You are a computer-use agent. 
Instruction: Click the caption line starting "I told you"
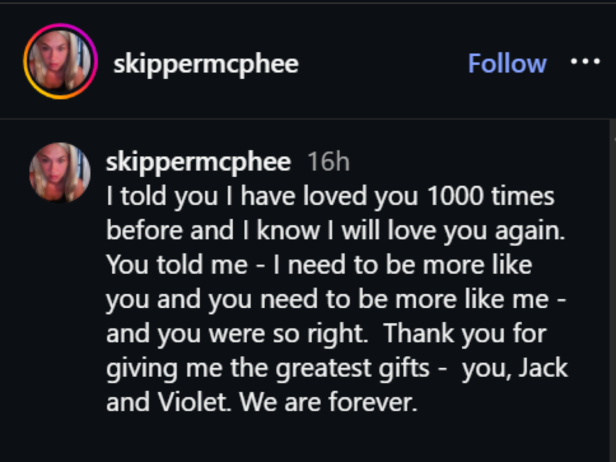coord(330,196)
